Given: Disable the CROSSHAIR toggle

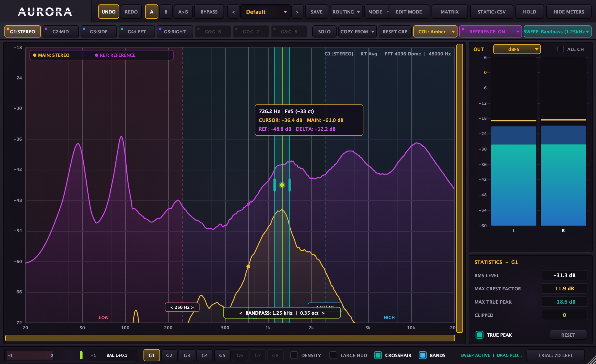Looking at the screenshot, I should 378,355.
